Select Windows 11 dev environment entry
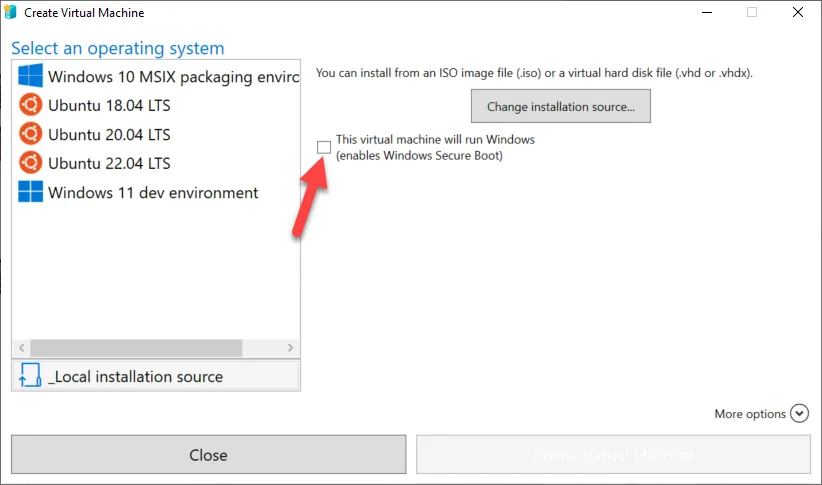Viewport: 822px width, 485px height. 156,192
